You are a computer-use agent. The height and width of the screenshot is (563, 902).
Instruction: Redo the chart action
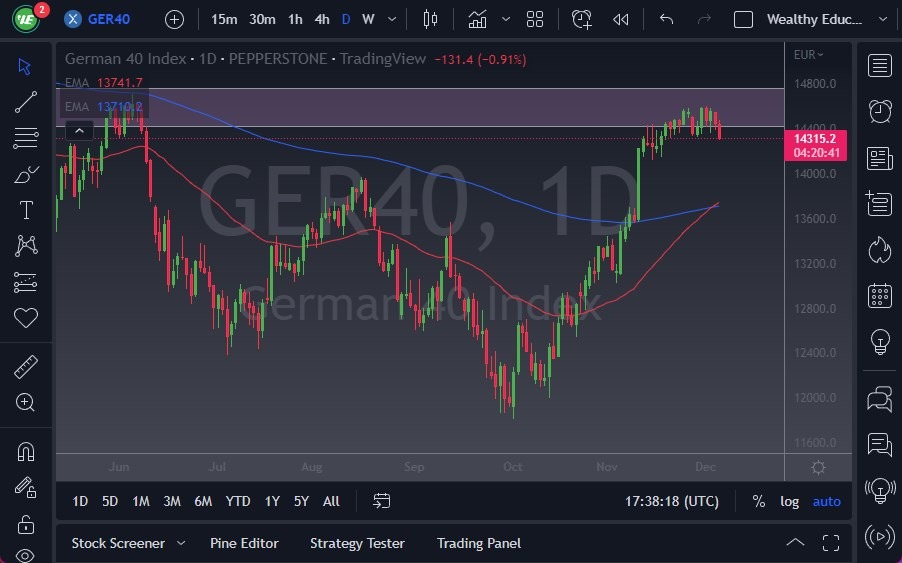[x=704, y=20]
